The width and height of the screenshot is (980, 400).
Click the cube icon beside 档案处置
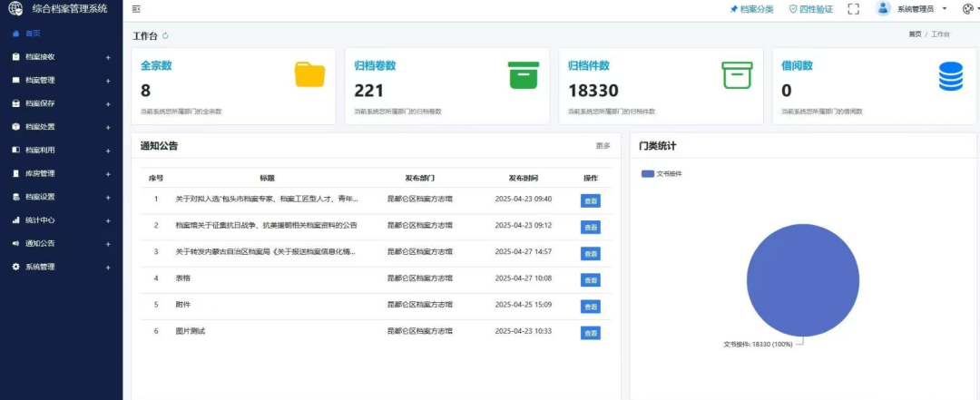(x=16, y=127)
